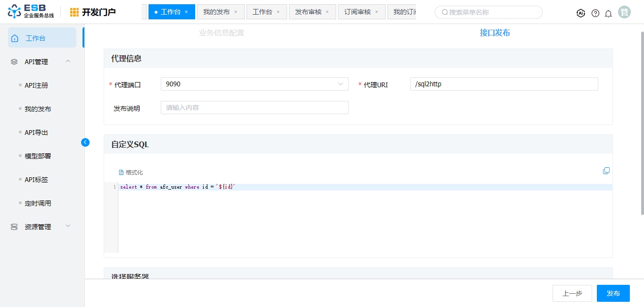The width and height of the screenshot is (644, 307).
Task: Click the help question mark icon
Action: point(595,13)
